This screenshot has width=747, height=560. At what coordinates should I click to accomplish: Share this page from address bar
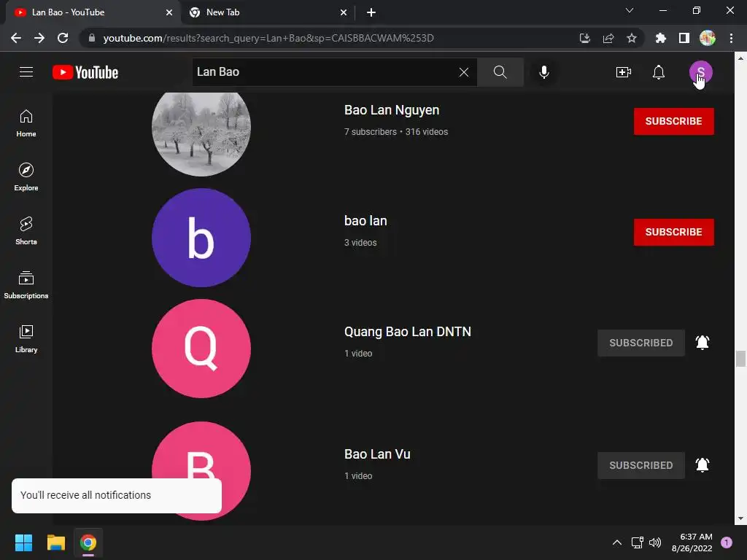click(608, 38)
